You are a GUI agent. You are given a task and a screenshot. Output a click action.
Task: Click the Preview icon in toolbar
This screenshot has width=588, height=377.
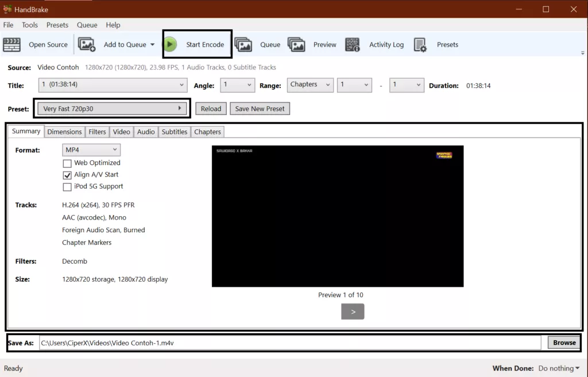pyautogui.click(x=296, y=44)
